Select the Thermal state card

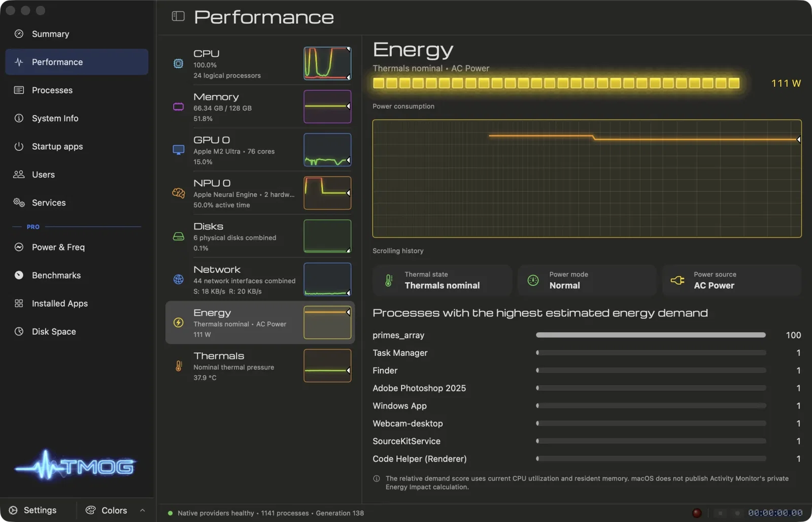point(442,280)
